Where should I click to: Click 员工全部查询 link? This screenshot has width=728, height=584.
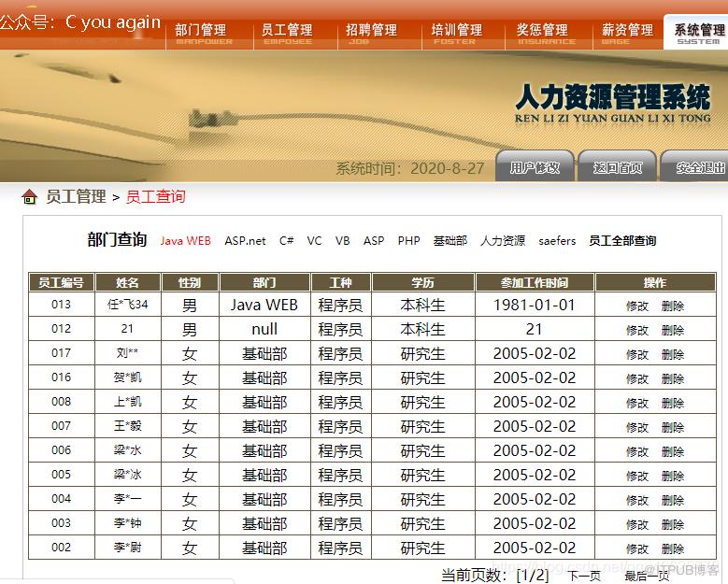click(622, 241)
